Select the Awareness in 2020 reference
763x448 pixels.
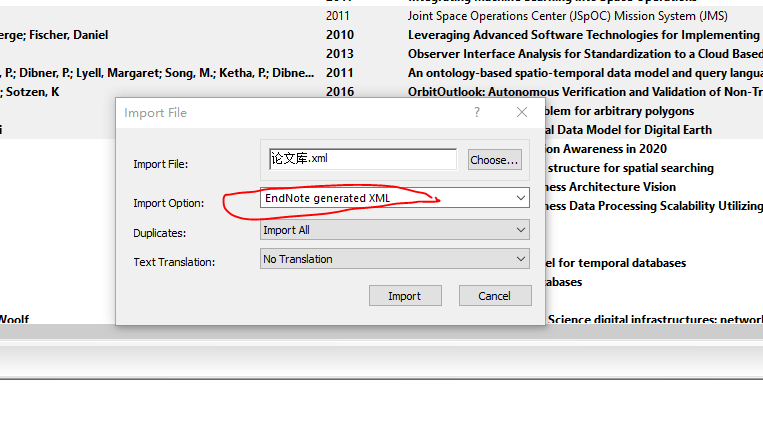tap(606, 149)
